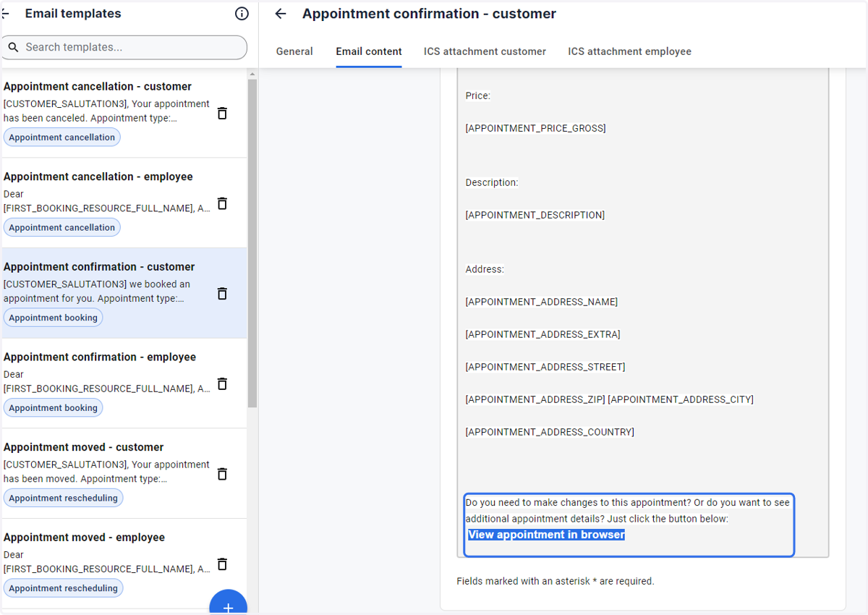Delete the Appointment moved - employee template
Viewport: 868px width, 615px height.
coord(223,564)
